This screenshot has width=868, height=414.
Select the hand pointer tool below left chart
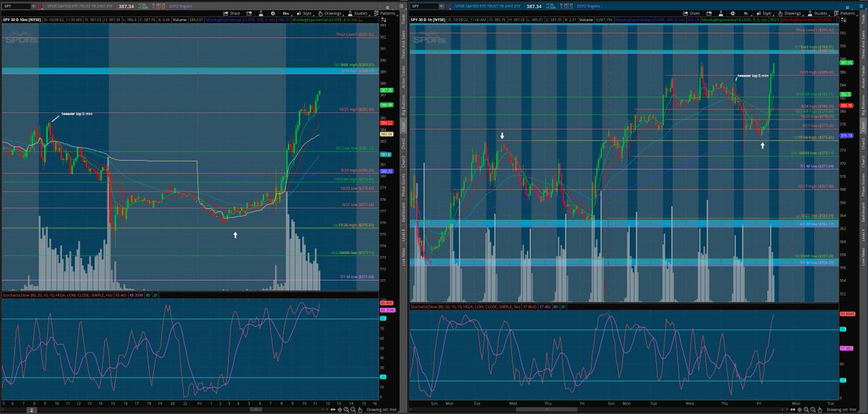[x=359, y=410]
